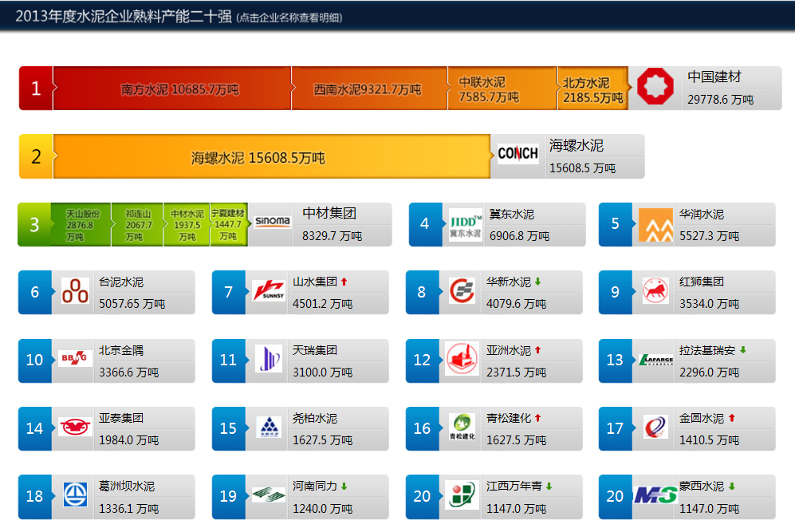This screenshot has height=532, width=795.
Task: Click the blue circular 葛洲坝水泥 logo
Action: point(75,495)
